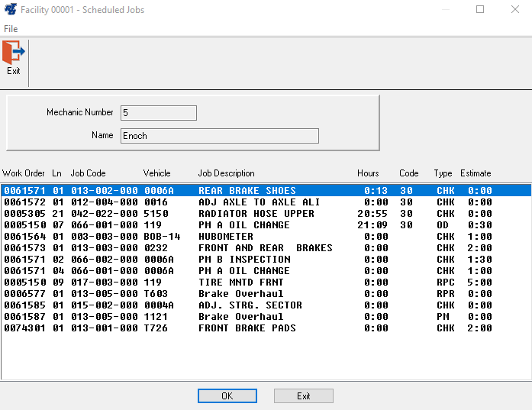Click the Mechanic Number input field
This screenshot has height=410, width=532.
coord(158,113)
